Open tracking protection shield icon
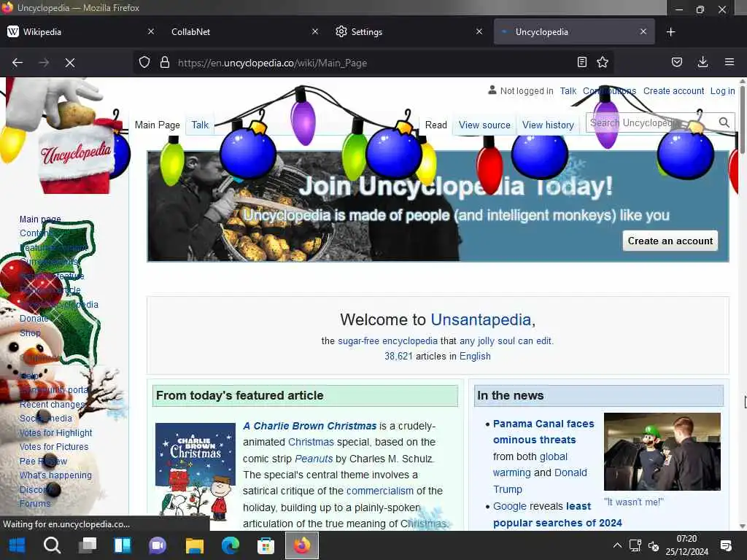747x560 pixels. coord(144,63)
